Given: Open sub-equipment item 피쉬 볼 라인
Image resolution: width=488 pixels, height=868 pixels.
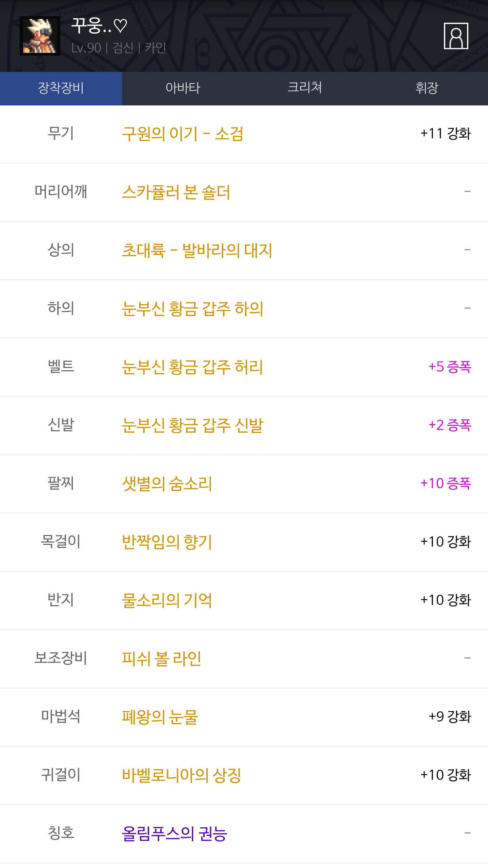Looking at the screenshot, I should pyautogui.click(x=162, y=659).
